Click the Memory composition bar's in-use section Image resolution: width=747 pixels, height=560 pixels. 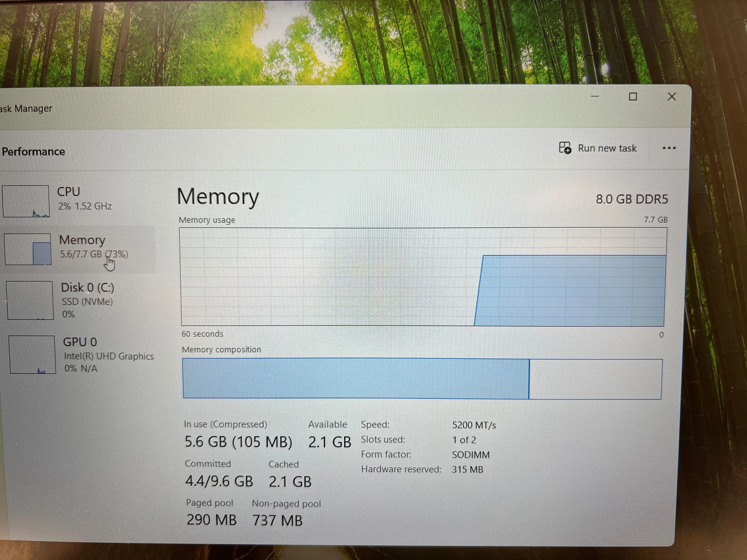[356, 378]
